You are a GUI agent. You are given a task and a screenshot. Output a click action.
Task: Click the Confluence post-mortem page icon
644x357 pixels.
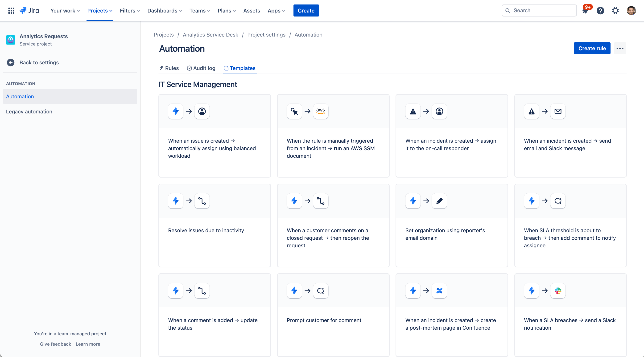click(x=439, y=291)
